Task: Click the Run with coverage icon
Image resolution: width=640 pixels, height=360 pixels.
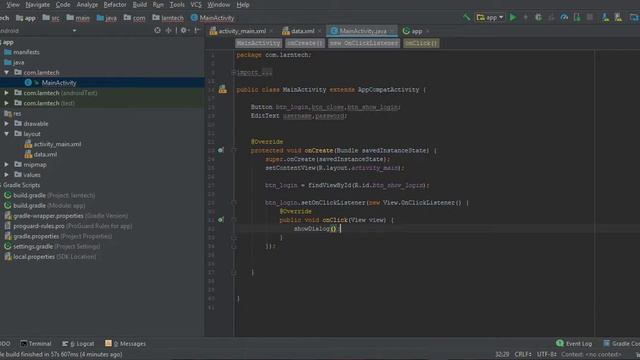Action: (551, 17)
